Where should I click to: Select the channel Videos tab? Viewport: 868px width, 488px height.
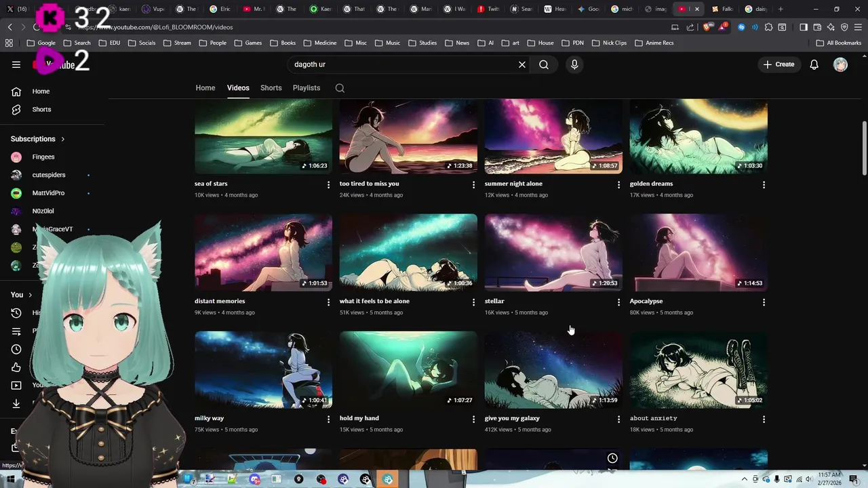point(238,88)
